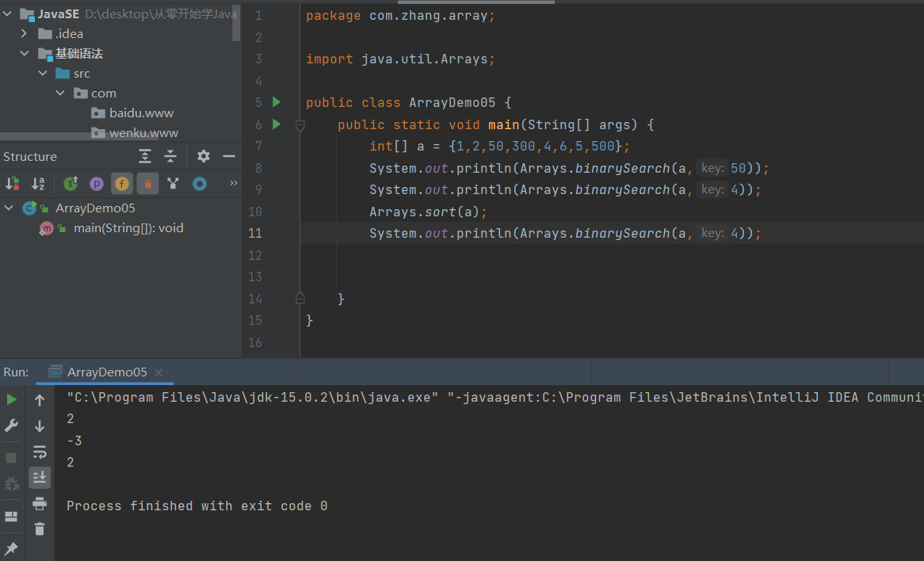Click the -3 console output line
This screenshot has width=924, height=561.
click(74, 441)
